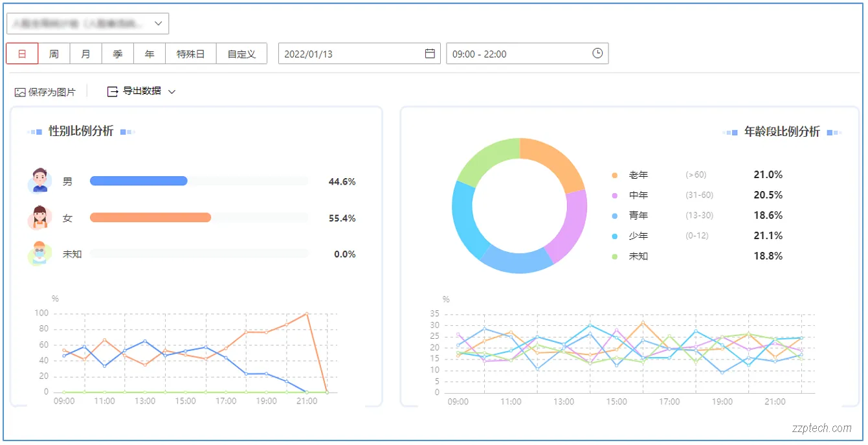Screen dimensions: 868x445
Task: Select the 周 period tab
Action: pyautogui.click(x=54, y=54)
